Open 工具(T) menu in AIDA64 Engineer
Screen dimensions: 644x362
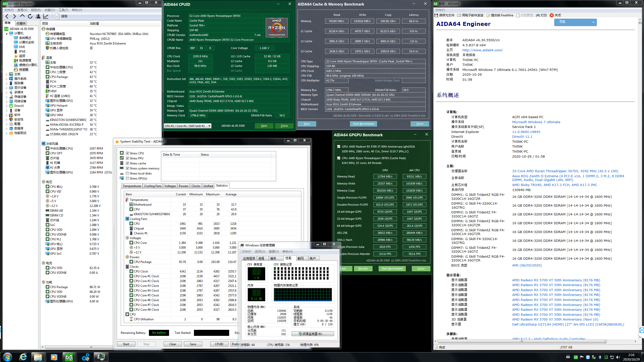click(x=63, y=10)
